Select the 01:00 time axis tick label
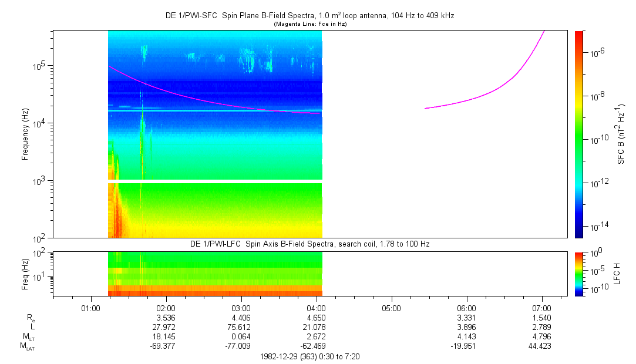Viewport: 636px width, 364px height. [90, 308]
